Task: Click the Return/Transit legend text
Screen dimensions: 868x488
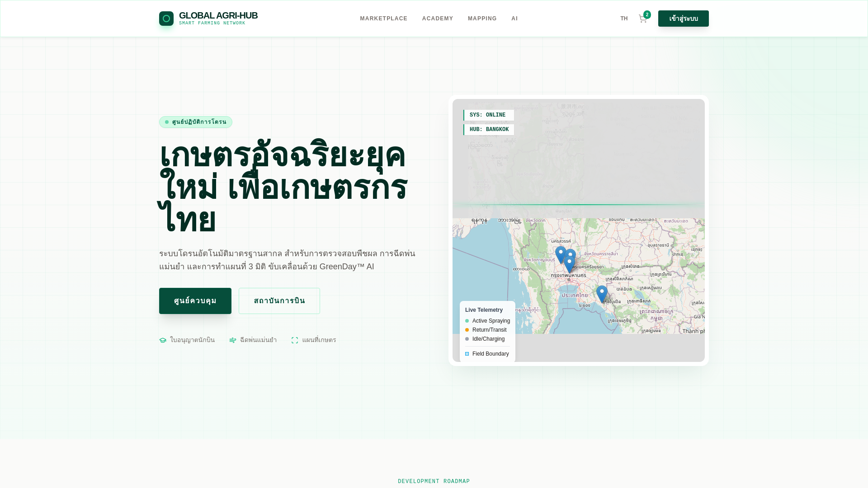Action: coord(490,330)
